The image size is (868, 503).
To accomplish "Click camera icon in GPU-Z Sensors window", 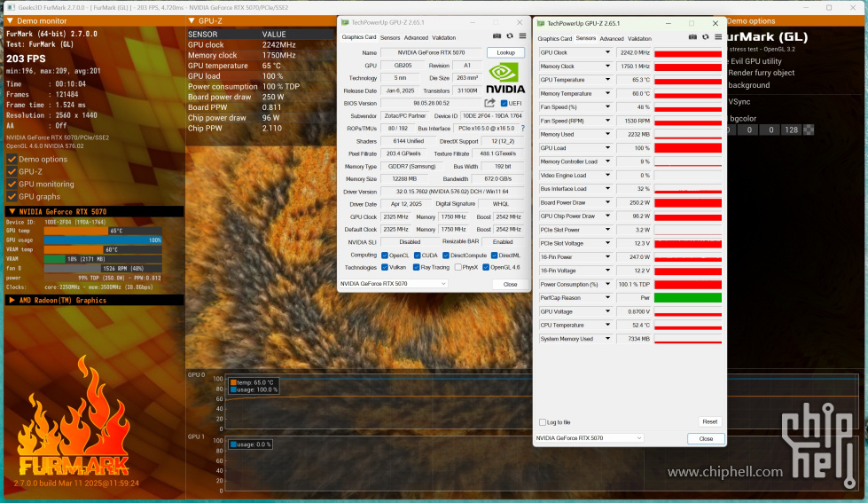I will pyautogui.click(x=692, y=37).
